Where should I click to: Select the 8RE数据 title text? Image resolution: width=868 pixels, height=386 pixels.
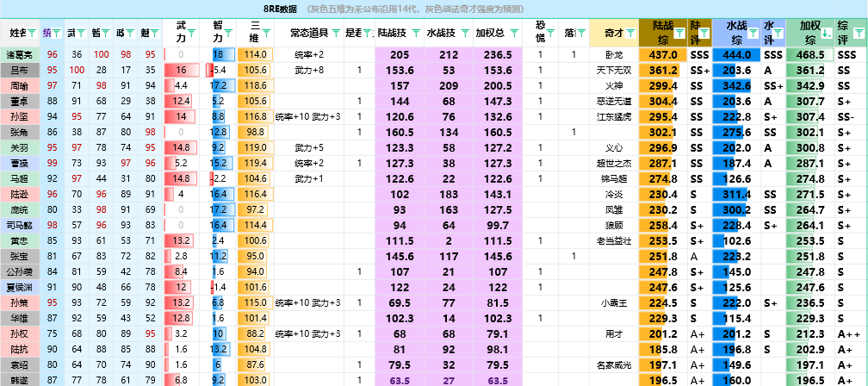(280, 9)
